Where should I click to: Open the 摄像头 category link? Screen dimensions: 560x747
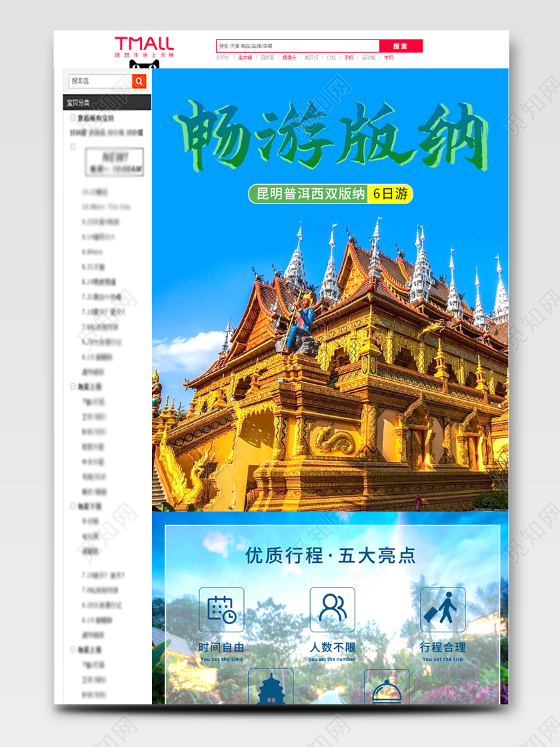[x=287, y=57]
